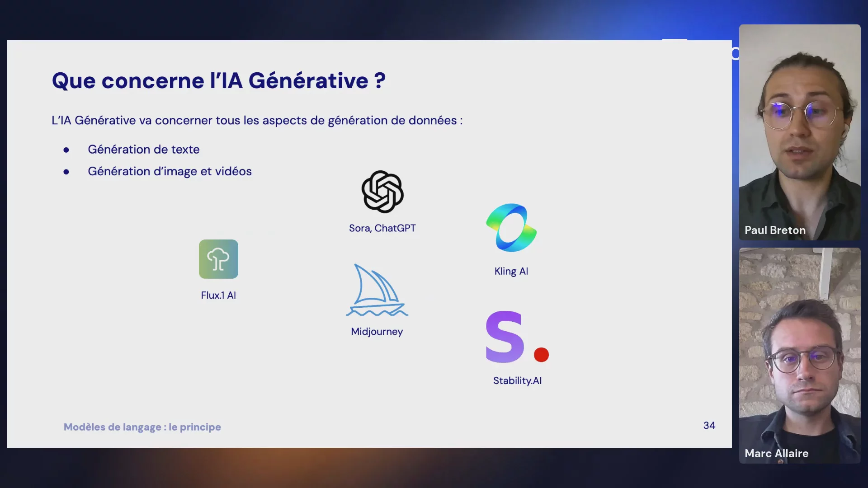The image size is (868, 488).
Task: Click the Midjourney sailboat logo
Action: tap(377, 290)
